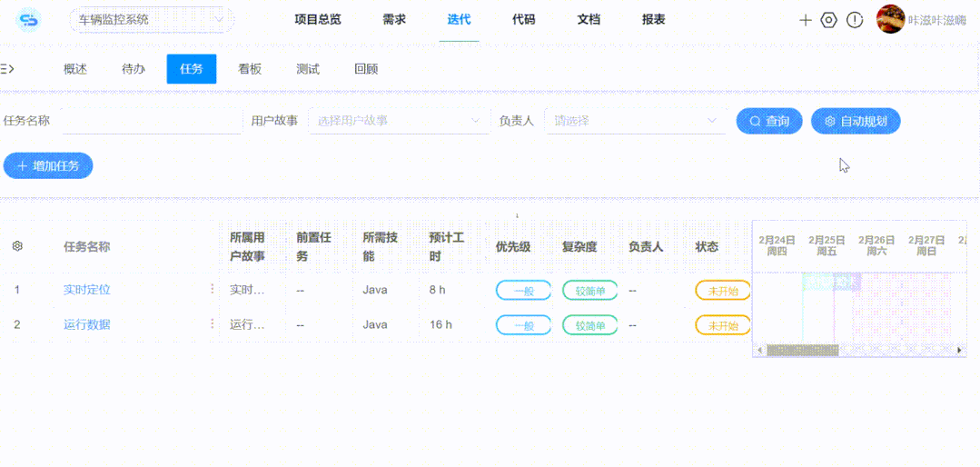The image size is (980, 467).
Task: Open the 代码 menu
Action: [x=524, y=19]
